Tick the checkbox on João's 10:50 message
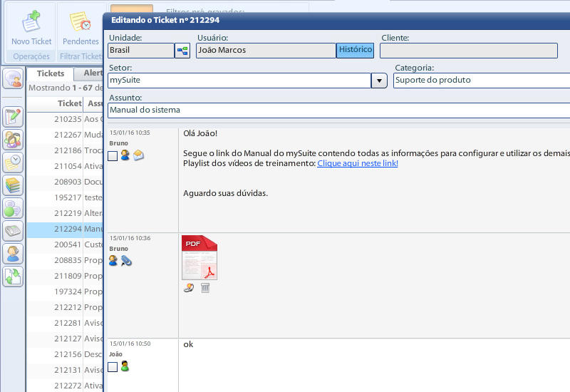The image size is (570, 392). (x=113, y=367)
